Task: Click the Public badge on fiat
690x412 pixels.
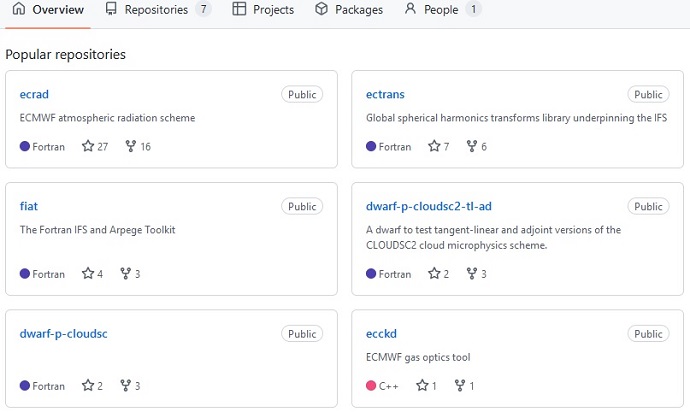Action: (x=302, y=206)
